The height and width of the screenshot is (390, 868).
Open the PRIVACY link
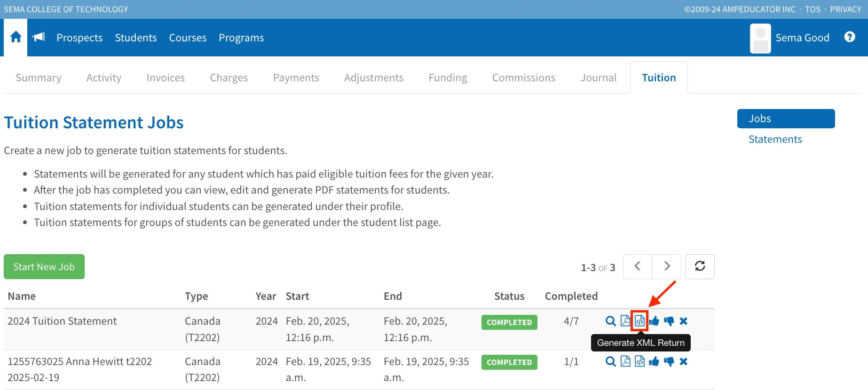(845, 9)
